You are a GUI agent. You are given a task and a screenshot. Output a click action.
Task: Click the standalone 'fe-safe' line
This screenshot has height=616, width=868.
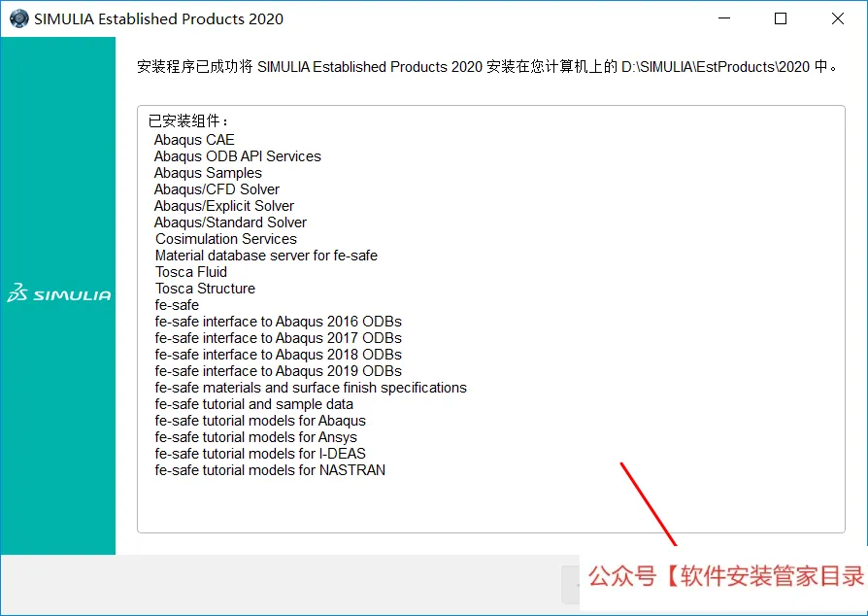177,305
